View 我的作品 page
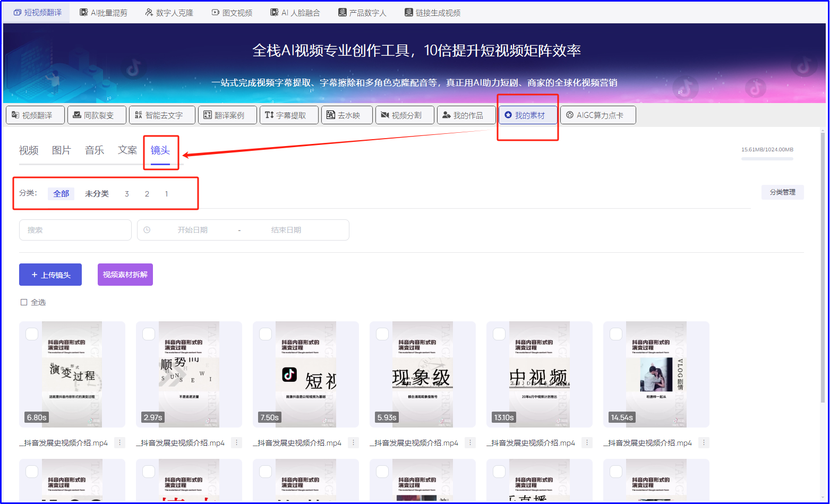The image size is (830, 504). tap(466, 115)
